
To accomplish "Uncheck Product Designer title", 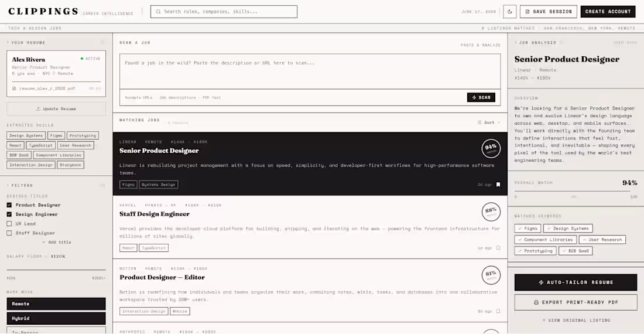I will (9, 205).
